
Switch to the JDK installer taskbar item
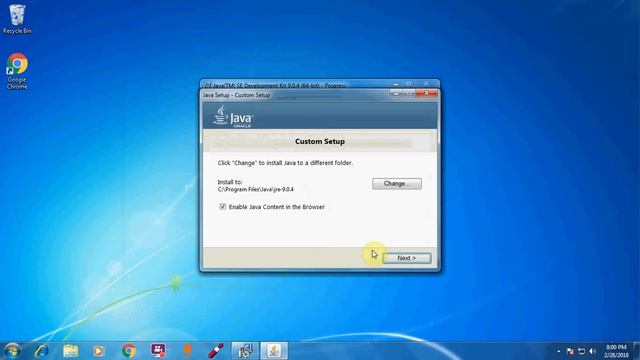point(245,351)
